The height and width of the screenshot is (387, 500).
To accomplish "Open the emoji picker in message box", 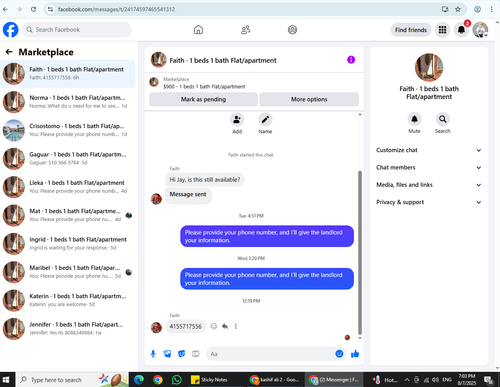I will 339,354.
